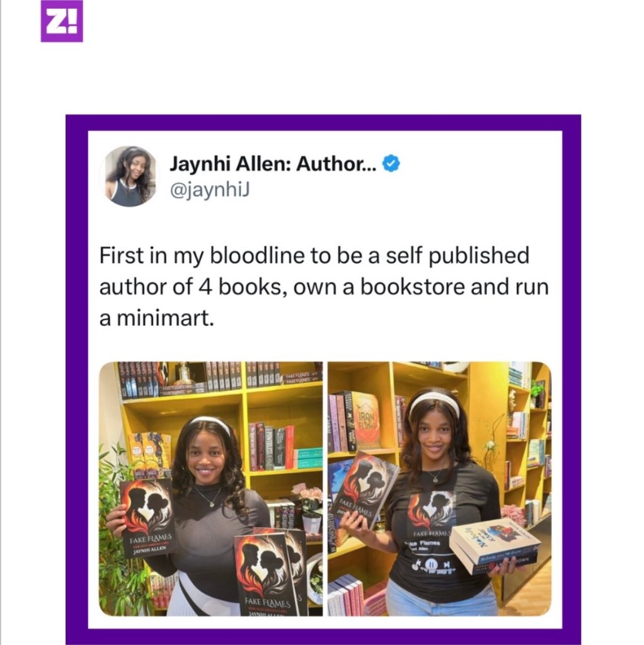This screenshot has width=644, height=645.
Task: Open the @jaynhiJ handle
Action: tap(210, 190)
